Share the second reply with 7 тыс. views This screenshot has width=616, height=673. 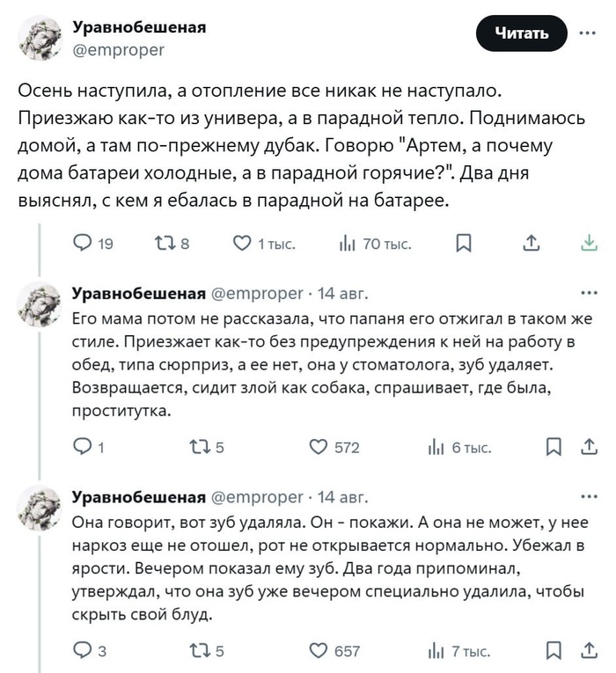point(589,650)
